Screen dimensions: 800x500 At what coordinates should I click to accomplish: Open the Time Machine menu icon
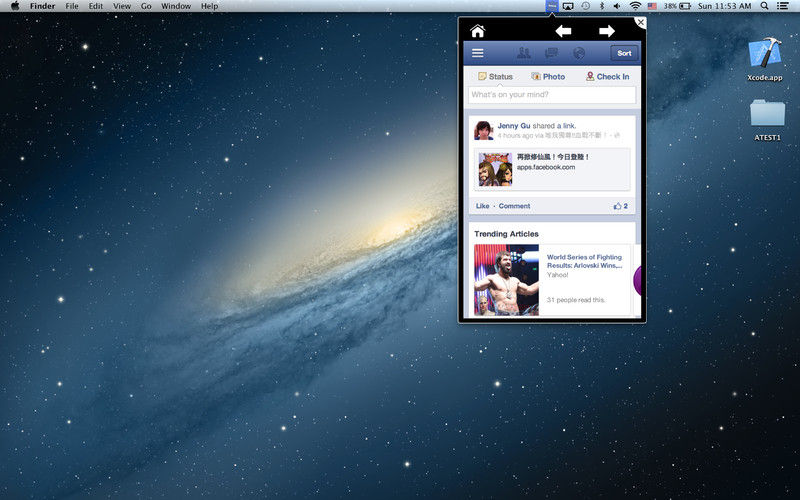[585, 6]
